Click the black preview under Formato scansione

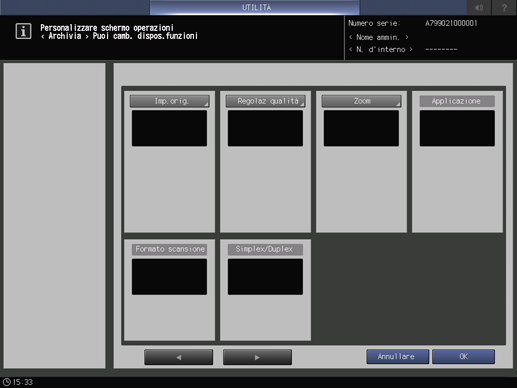pyautogui.click(x=169, y=277)
